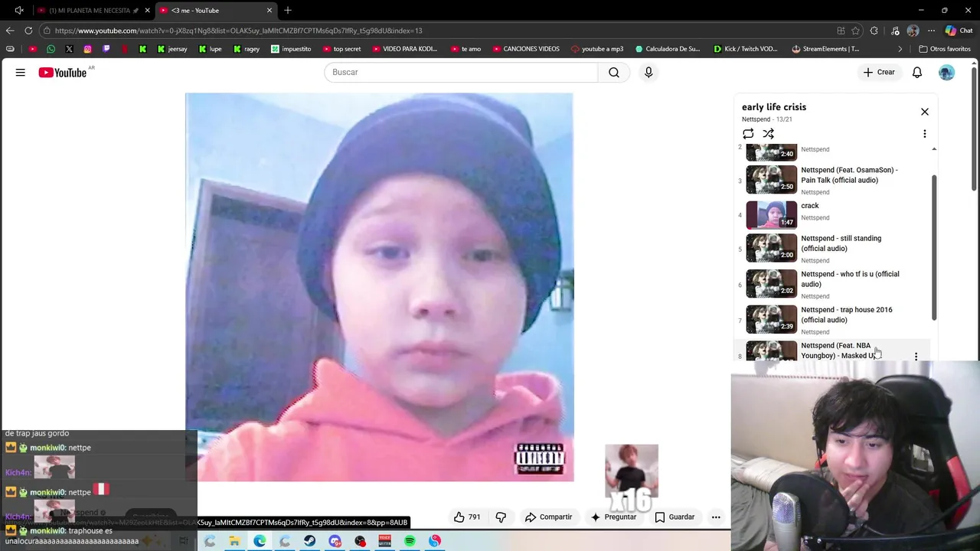Open the split screen icon in address bar
The width and height of the screenshot is (980, 551).
coord(841,31)
